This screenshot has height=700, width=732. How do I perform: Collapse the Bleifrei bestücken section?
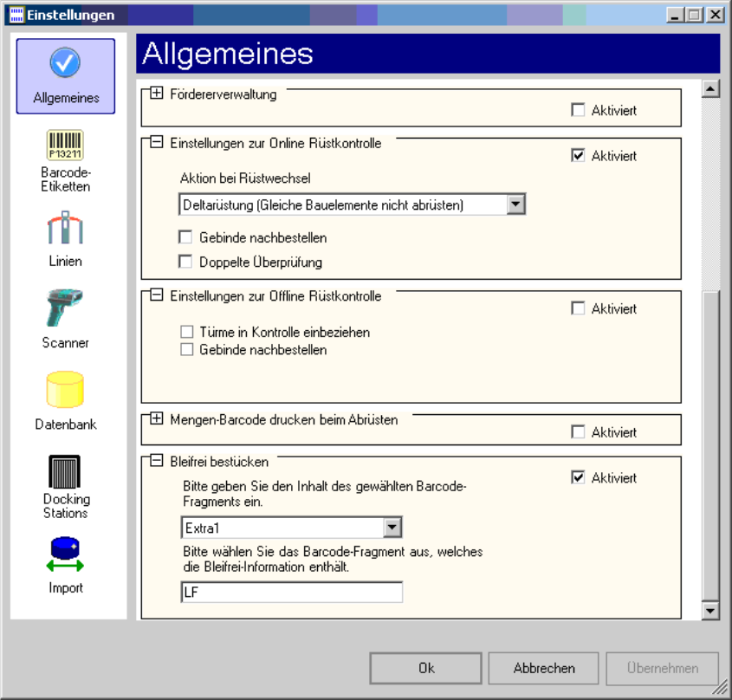coord(157,461)
